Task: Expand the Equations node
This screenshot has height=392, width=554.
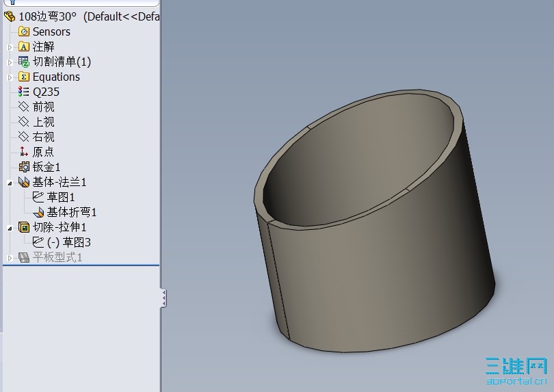Action: point(10,77)
